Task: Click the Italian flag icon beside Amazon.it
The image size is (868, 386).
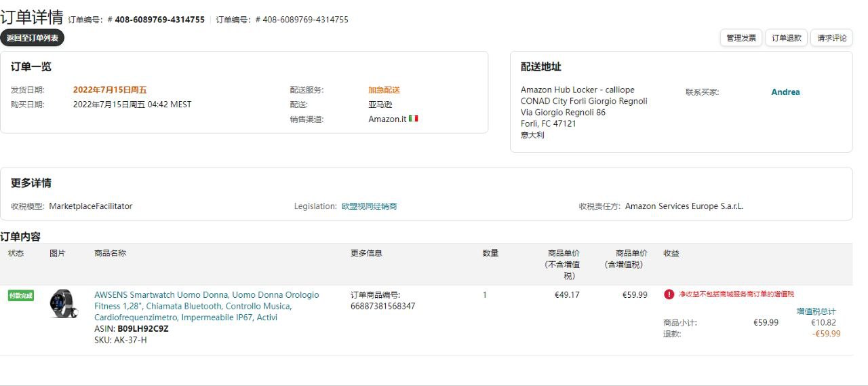Action: [x=414, y=119]
